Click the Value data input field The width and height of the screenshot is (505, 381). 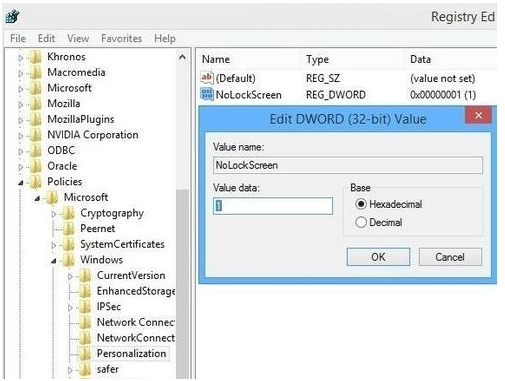point(273,206)
